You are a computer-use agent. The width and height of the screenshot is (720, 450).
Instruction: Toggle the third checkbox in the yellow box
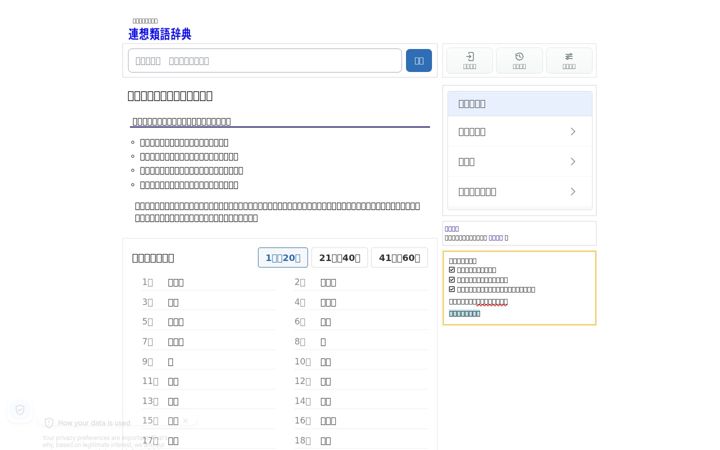pos(452,289)
